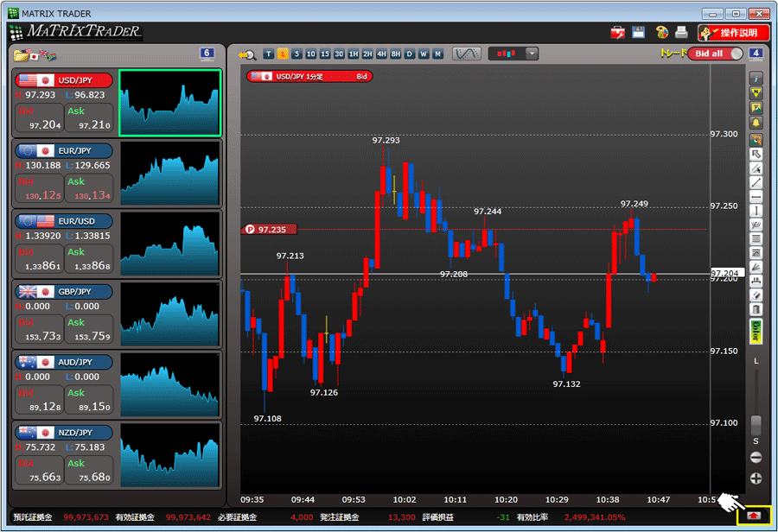Click USD/JPY Bid price 97.204
The image size is (778, 532).
(x=39, y=118)
